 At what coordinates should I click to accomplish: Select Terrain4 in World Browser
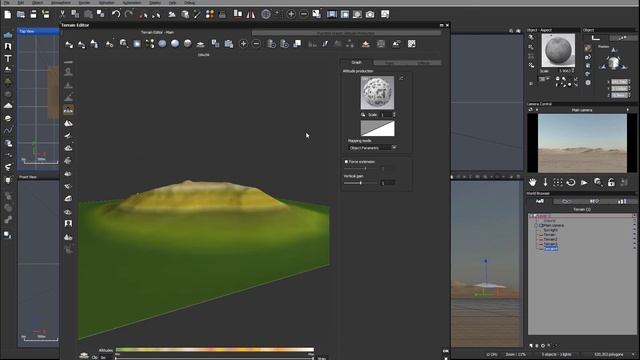point(551,248)
